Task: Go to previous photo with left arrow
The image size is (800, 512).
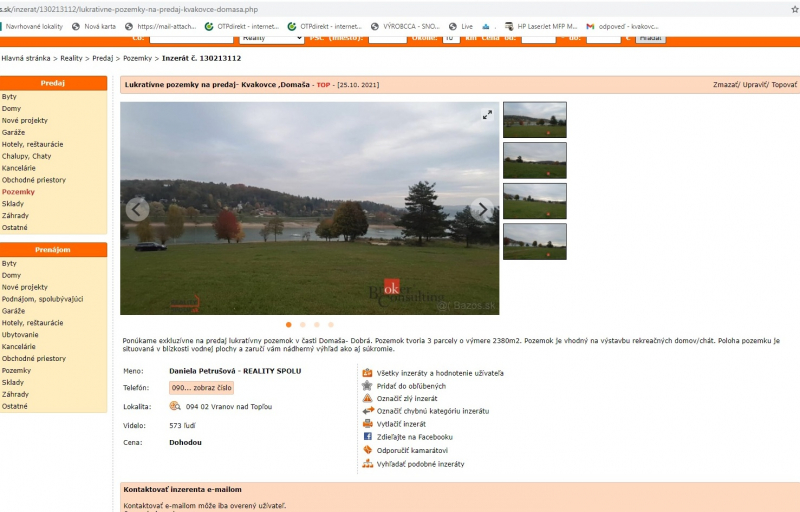Action: coord(137,209)
